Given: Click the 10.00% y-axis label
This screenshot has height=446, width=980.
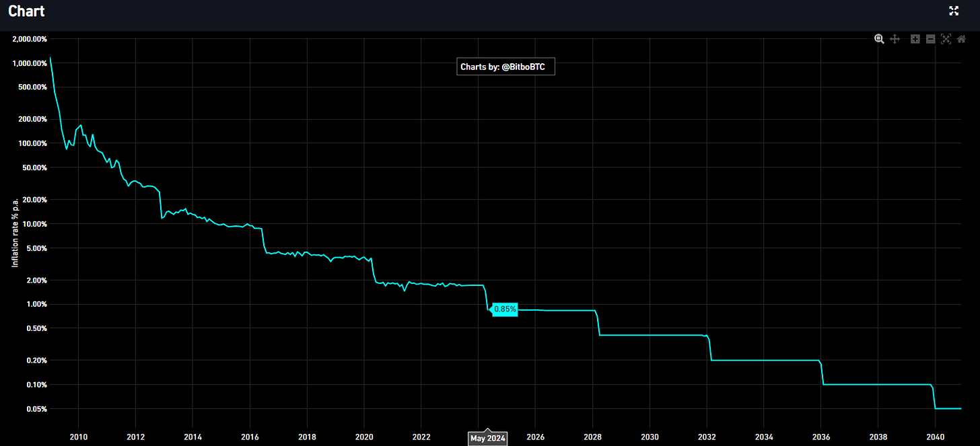Looking at the screenshot, I should point(35,224).
